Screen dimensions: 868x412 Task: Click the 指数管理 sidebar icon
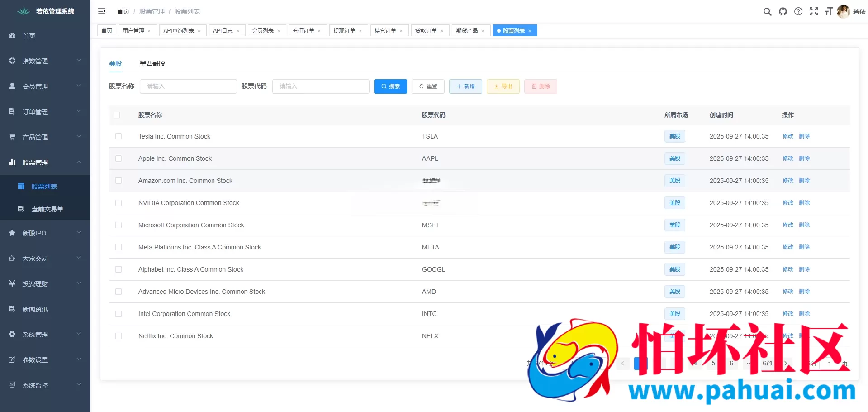click(12, 61)
